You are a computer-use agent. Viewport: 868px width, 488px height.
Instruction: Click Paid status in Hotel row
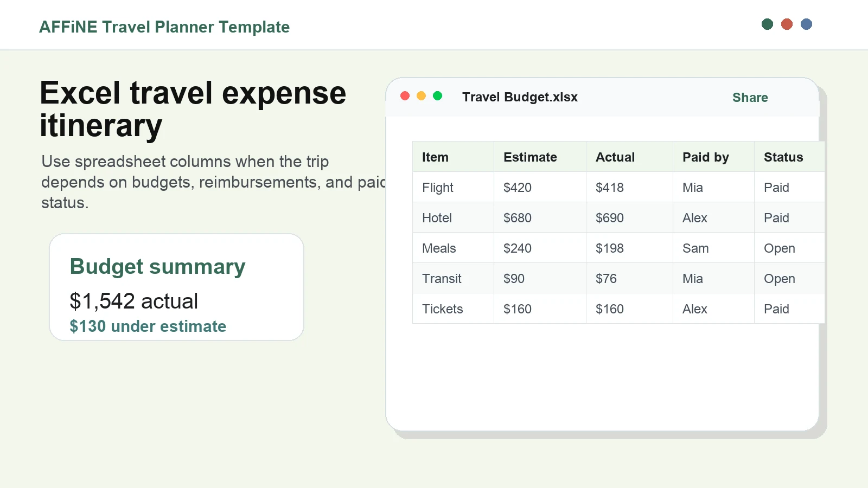(x=789, y=217)
